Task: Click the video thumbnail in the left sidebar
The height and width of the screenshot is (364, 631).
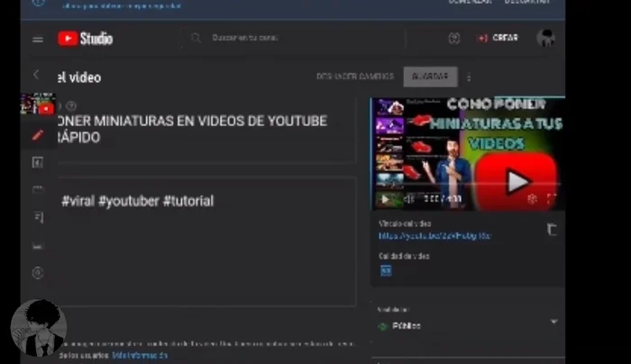Action: click(x=38, y=104)
